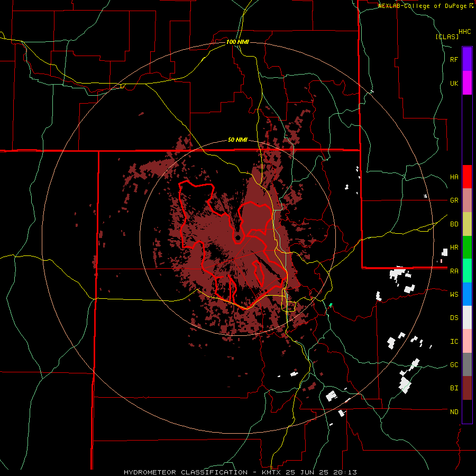Click the "GR" legend label
This screenshot has width=476, height=476.
tap(454, 200)
